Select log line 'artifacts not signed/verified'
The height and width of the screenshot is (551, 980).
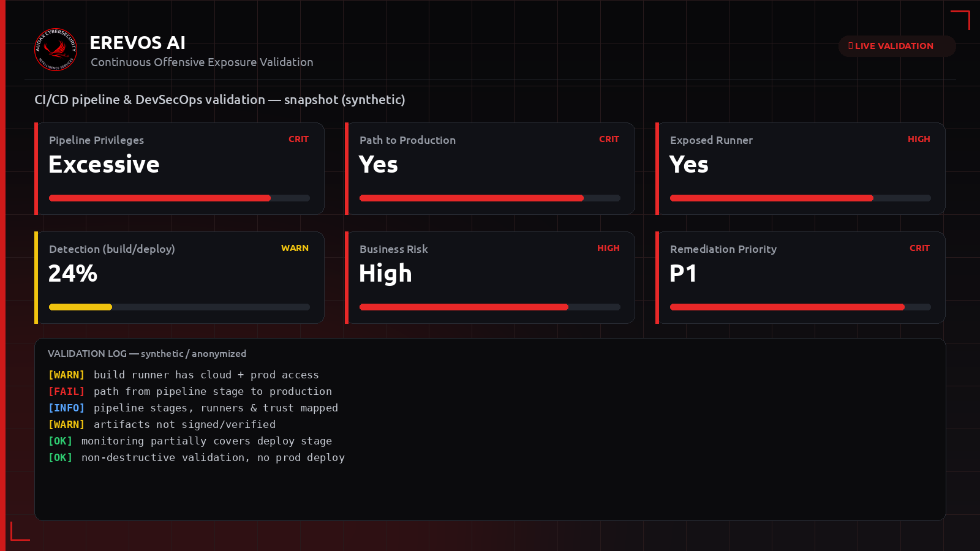pos(162,424)
